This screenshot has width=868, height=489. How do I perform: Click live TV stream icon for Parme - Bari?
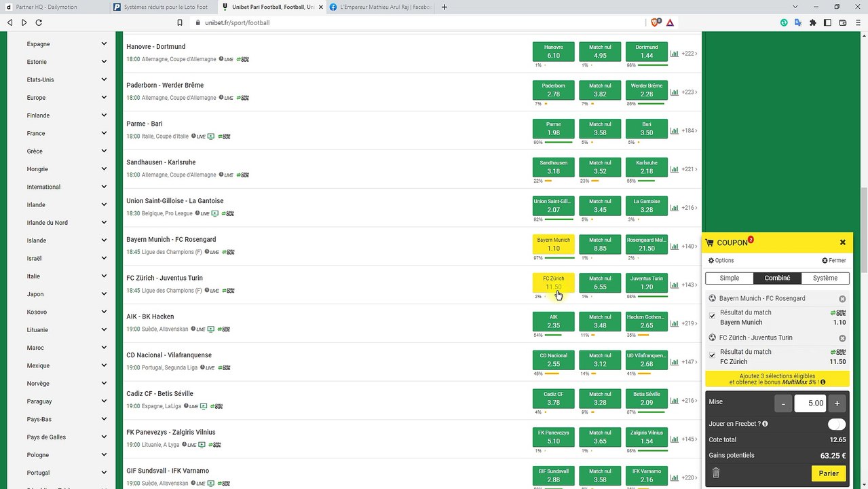point(210,137)
